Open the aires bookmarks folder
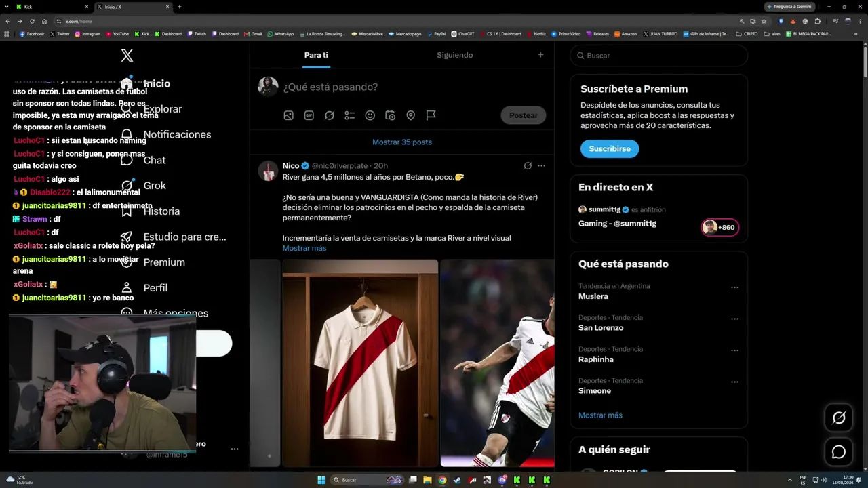 tap(772, 34)
